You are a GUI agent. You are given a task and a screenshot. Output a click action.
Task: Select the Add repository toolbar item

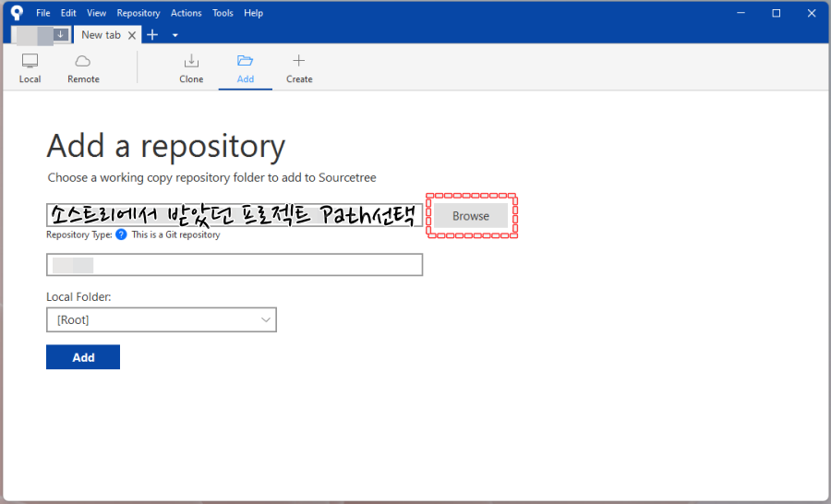(246, 68)
